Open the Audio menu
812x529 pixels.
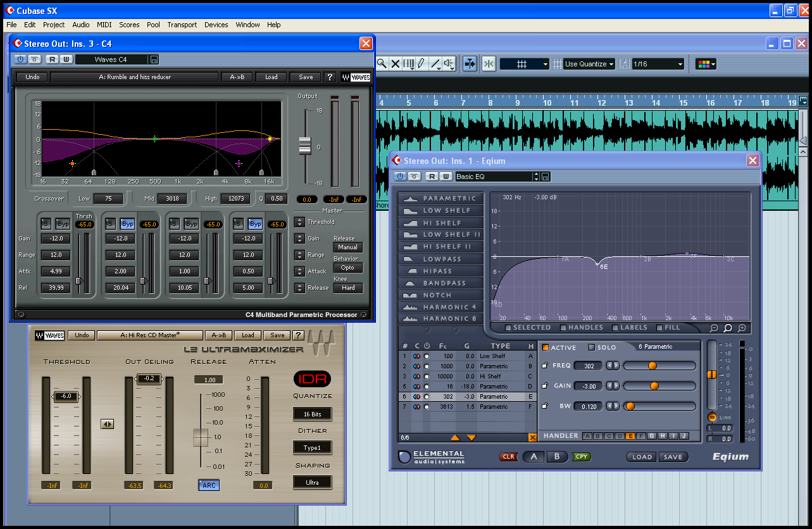coord(81,25)
